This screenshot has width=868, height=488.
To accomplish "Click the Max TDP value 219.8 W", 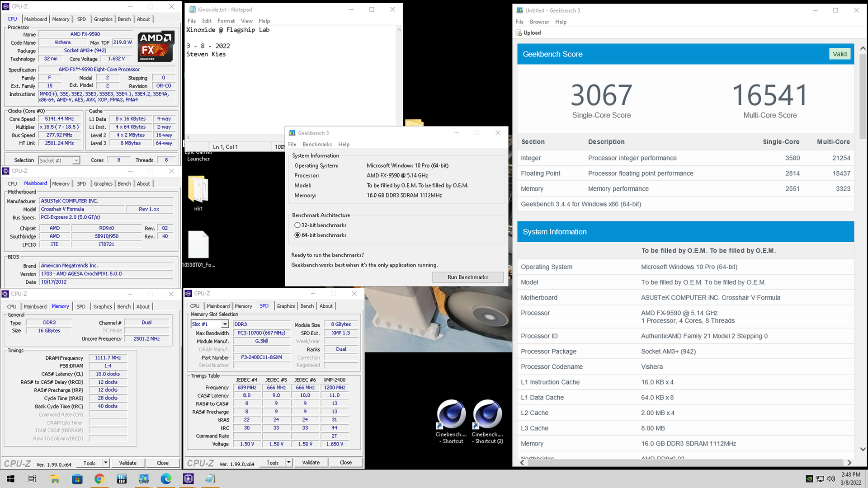I will point(123,42).
